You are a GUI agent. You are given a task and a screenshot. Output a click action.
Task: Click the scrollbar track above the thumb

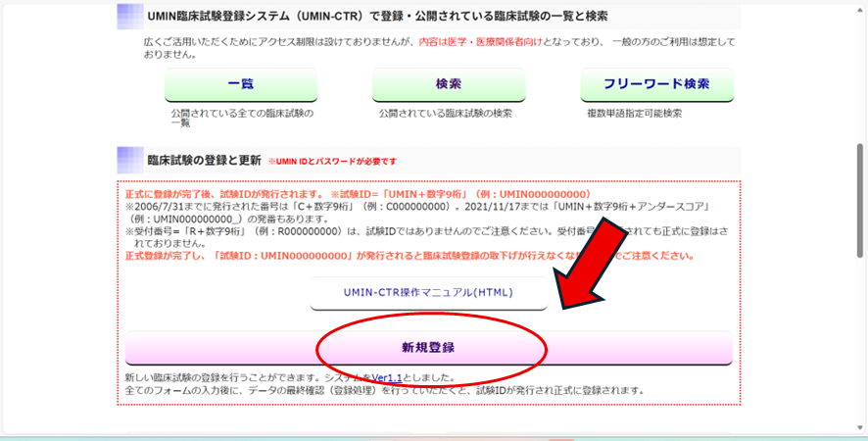click(x=859, y=78)
